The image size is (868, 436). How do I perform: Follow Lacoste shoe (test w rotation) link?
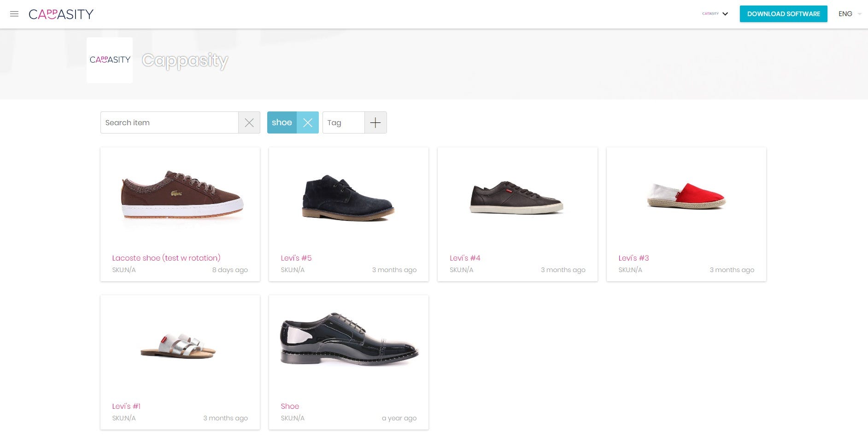pyautogui.click(x=166, y=258)
